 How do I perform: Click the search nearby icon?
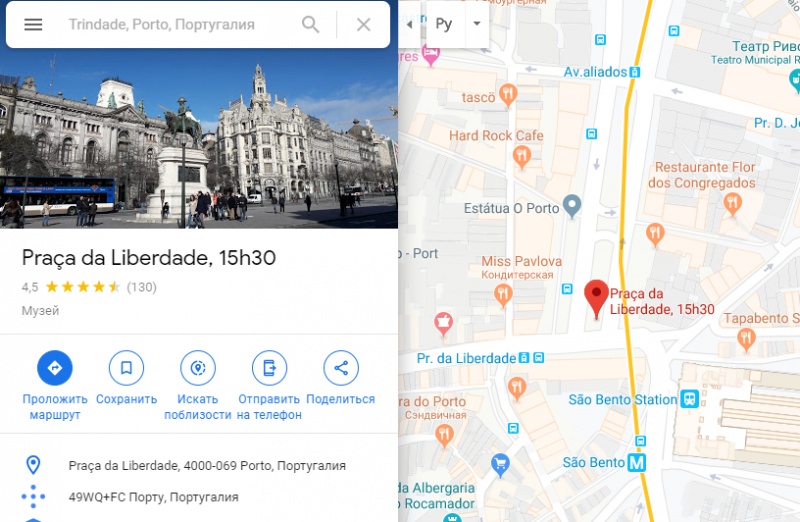click(x=197, y=367)
